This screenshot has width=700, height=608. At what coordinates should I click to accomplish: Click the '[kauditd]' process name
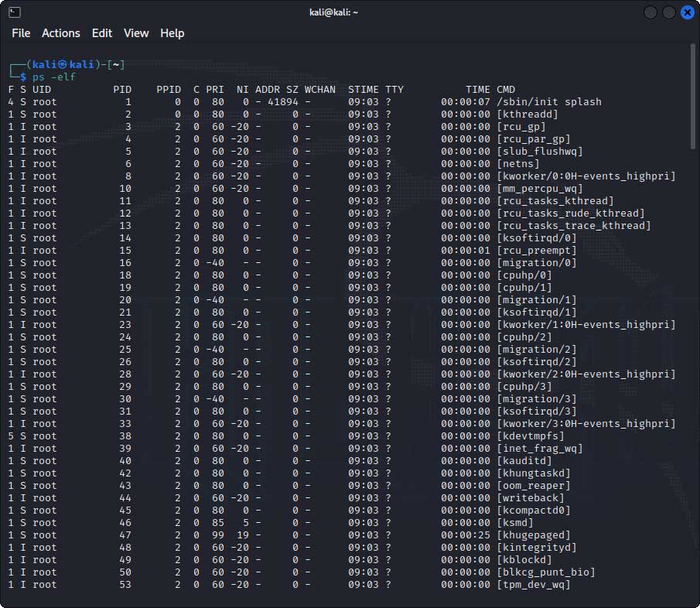coord(524,461)
